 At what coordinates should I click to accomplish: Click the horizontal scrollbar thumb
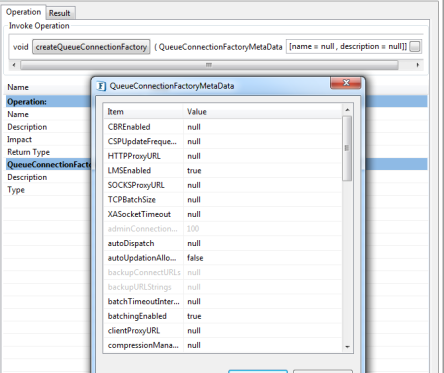pos(209,65)
